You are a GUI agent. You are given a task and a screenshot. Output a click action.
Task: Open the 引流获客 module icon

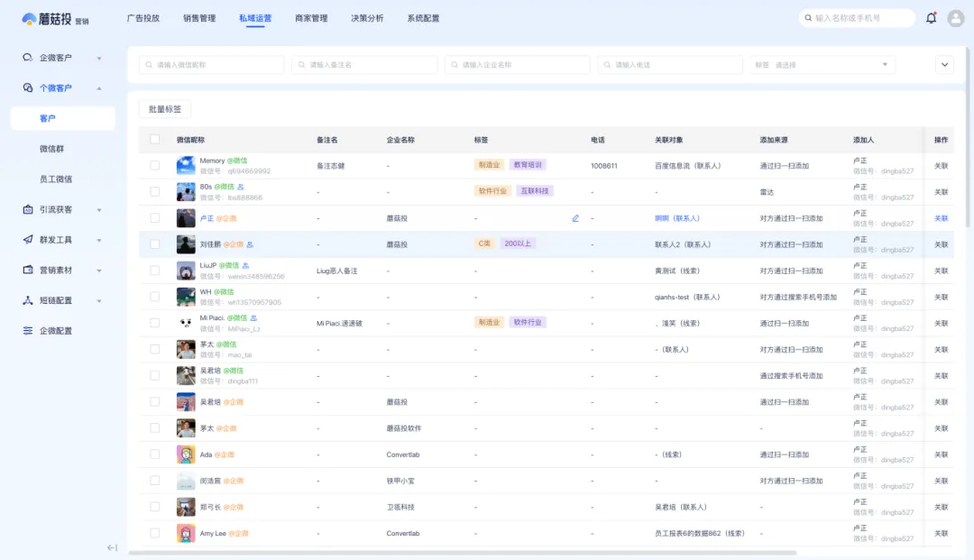[x=27, y=208]
